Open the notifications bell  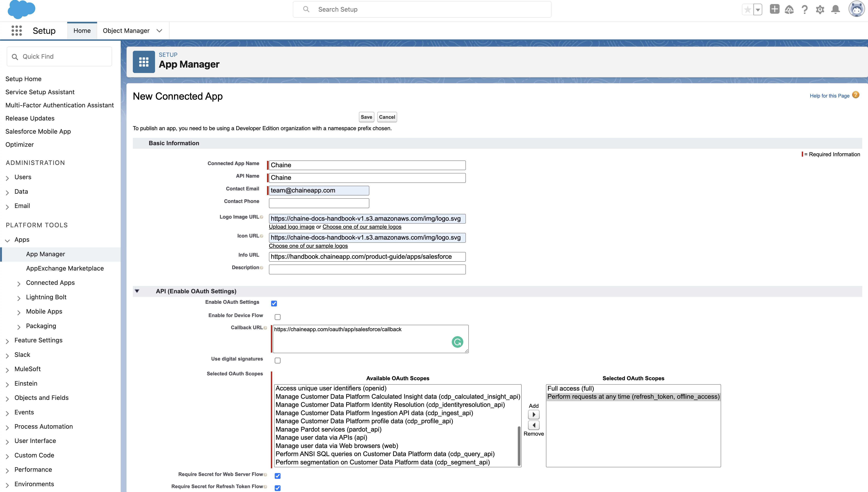click(836, 9)
